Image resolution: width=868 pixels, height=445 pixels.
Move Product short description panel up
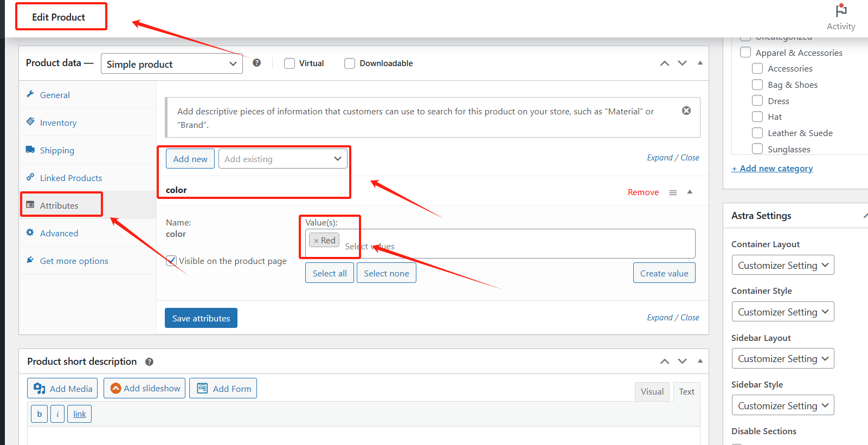tap(665, 362)
